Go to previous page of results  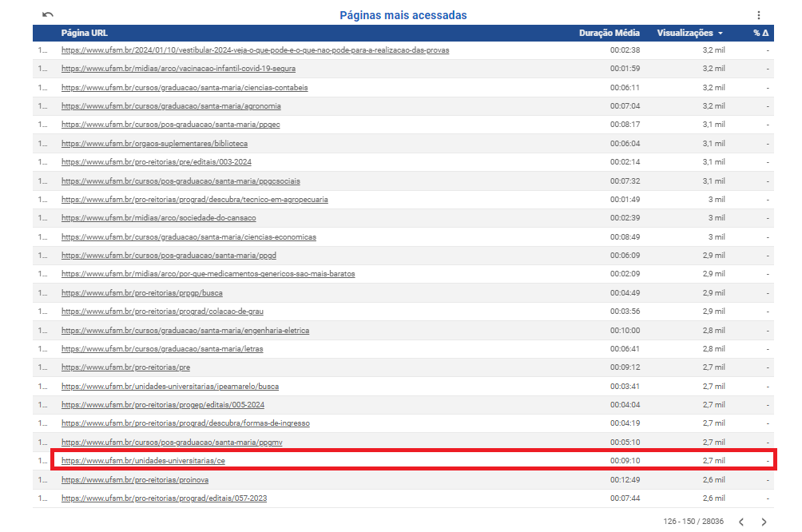(740, 522)
